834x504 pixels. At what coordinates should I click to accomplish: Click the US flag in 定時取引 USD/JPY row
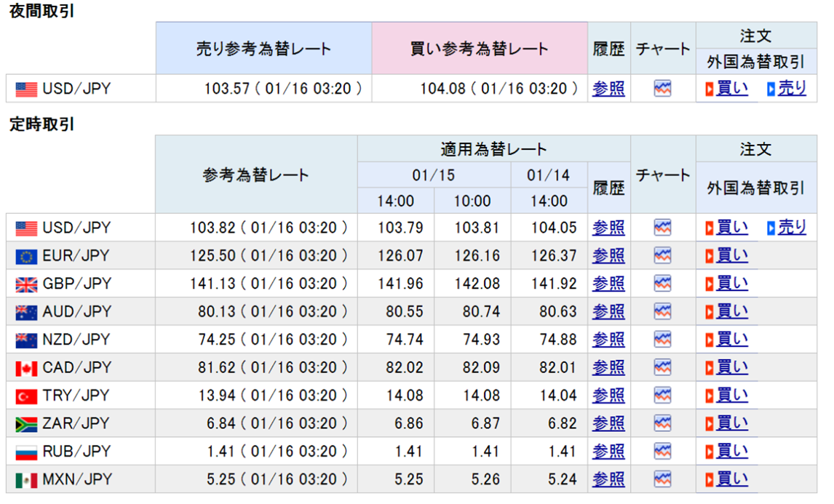pos(27,228)
